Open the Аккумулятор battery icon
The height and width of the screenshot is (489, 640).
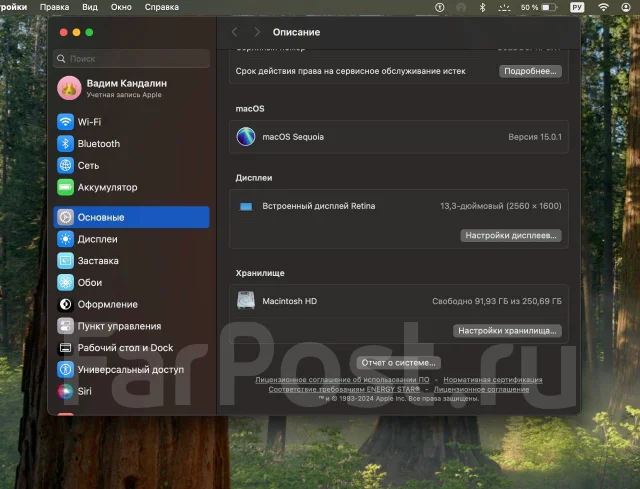coord(65,187)
